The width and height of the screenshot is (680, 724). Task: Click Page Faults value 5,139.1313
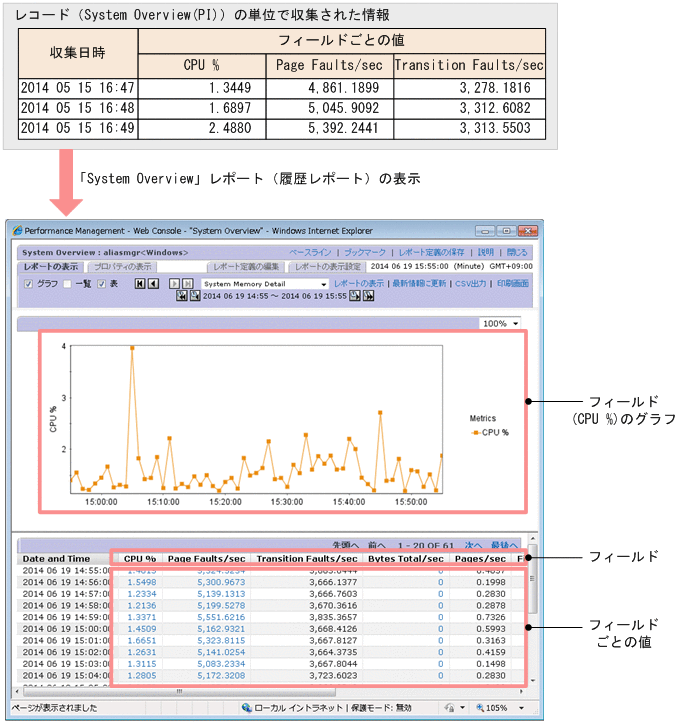pos(221,594)
